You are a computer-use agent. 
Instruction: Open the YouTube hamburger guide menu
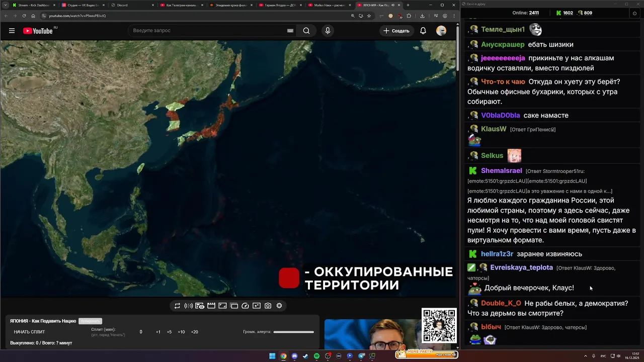[x=12, y=31]
